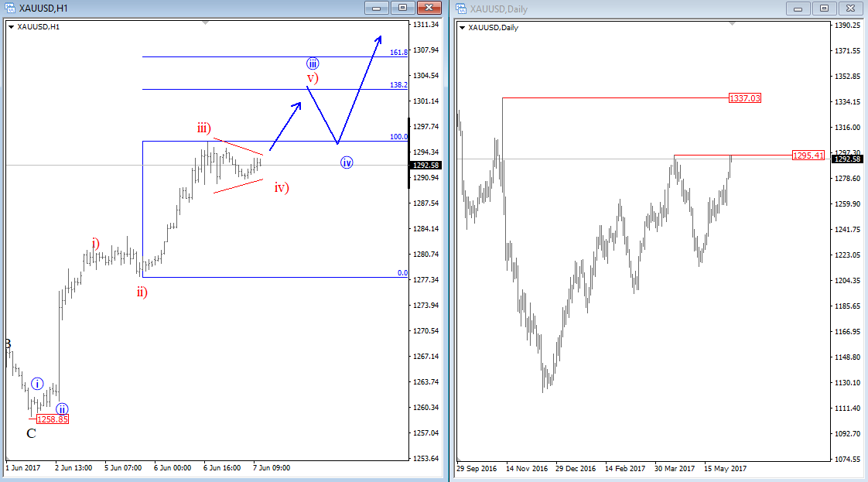Select the 1295.41 red price label
The width and height of the screenshot is (868, 482).
pyautogui.click(x=808, y=156)
